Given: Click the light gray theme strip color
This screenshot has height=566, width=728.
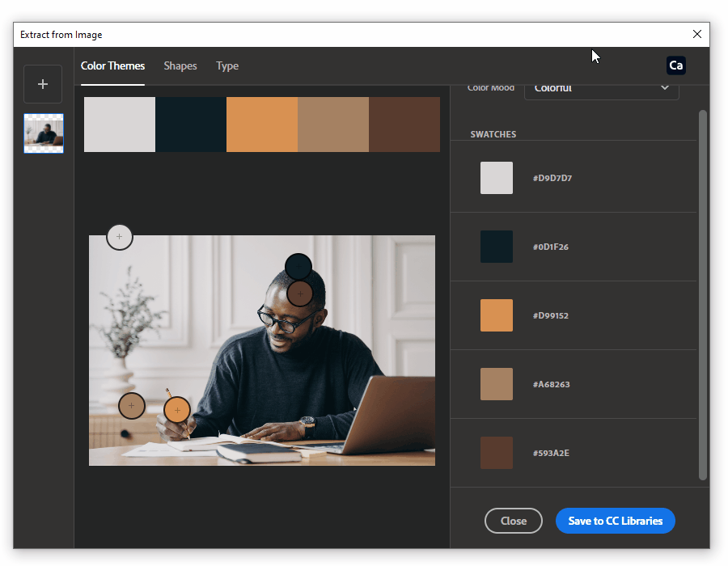Looking at the screenshot, I should click(120, 125).
